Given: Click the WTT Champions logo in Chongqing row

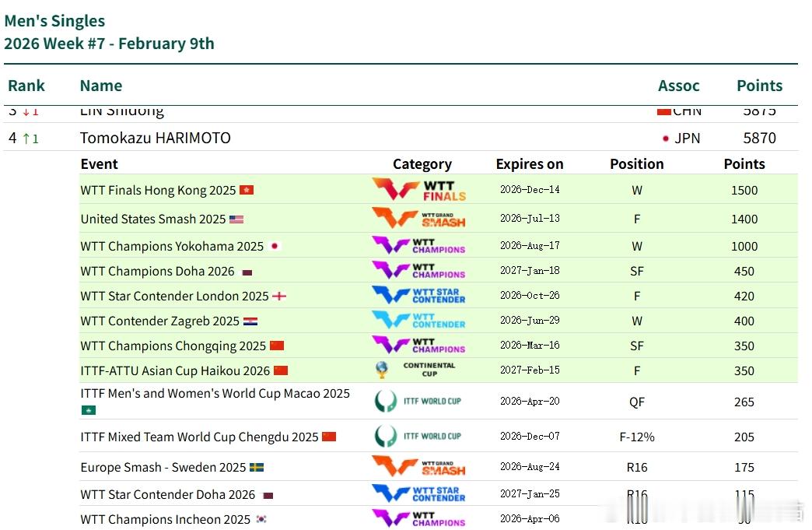Looking at the screenshot, I should click(x=418, y=345).
